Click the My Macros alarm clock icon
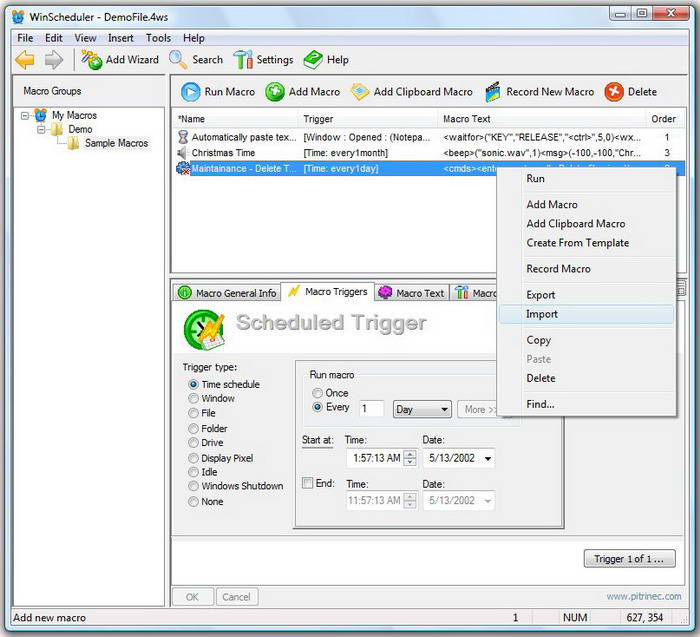The height and width of the screenshot is (637, 700). (x=41, y=115)
